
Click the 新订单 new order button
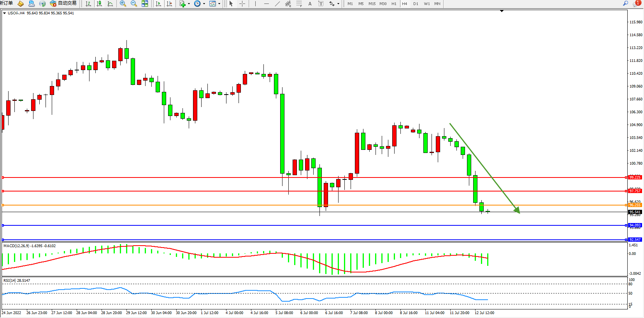[x=6, y=4]
